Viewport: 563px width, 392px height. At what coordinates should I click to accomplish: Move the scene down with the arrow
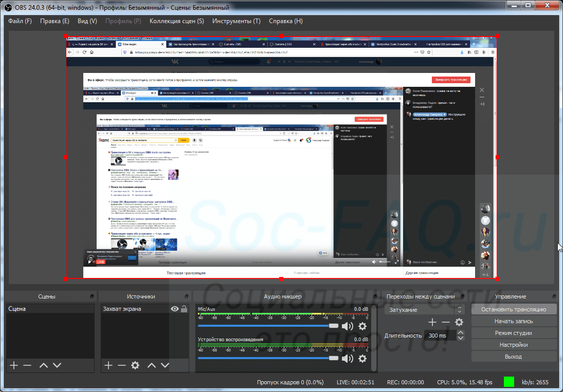click(57, 365)
